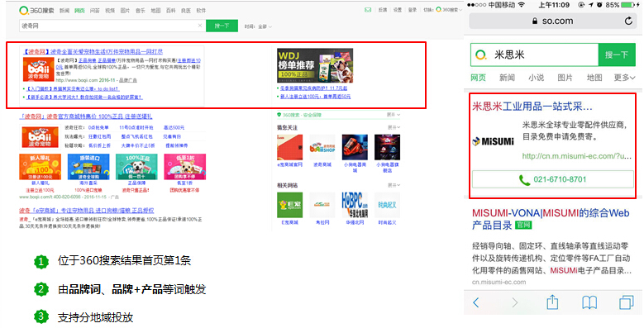Expand 展开 beside 猜您关注 heading
The height and width of the screenshot is (328, 644).
(x=394, y=128)
